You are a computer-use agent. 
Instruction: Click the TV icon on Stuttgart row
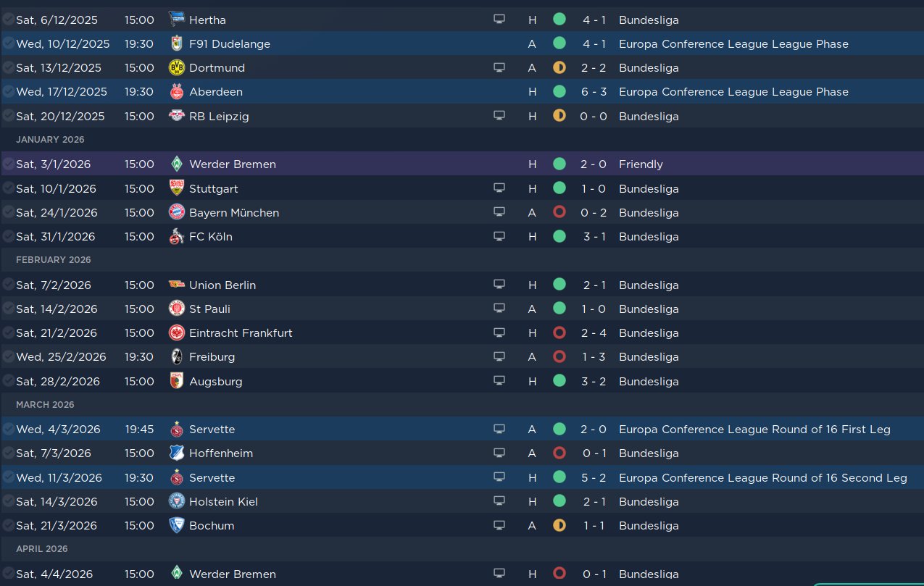point(499,188)
